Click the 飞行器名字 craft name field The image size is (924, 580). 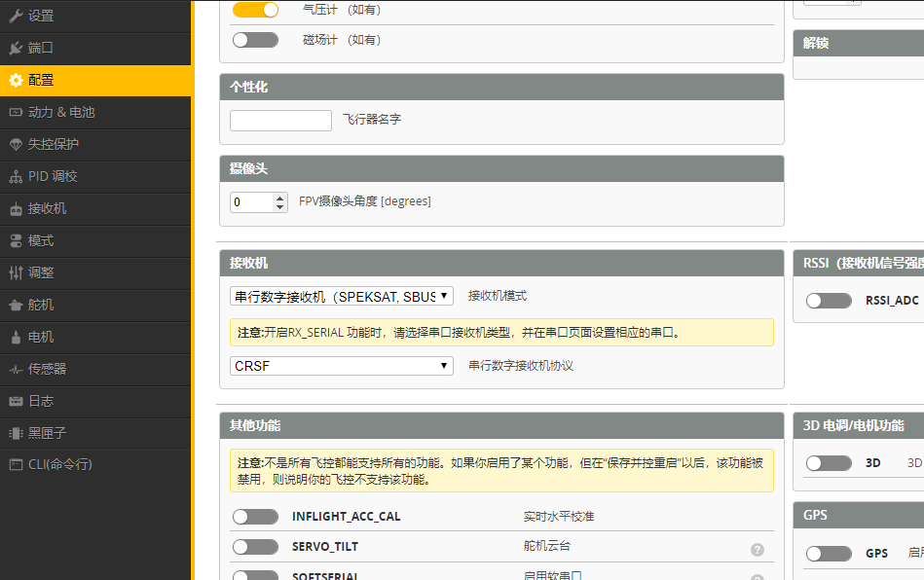[x=280, y=120]
